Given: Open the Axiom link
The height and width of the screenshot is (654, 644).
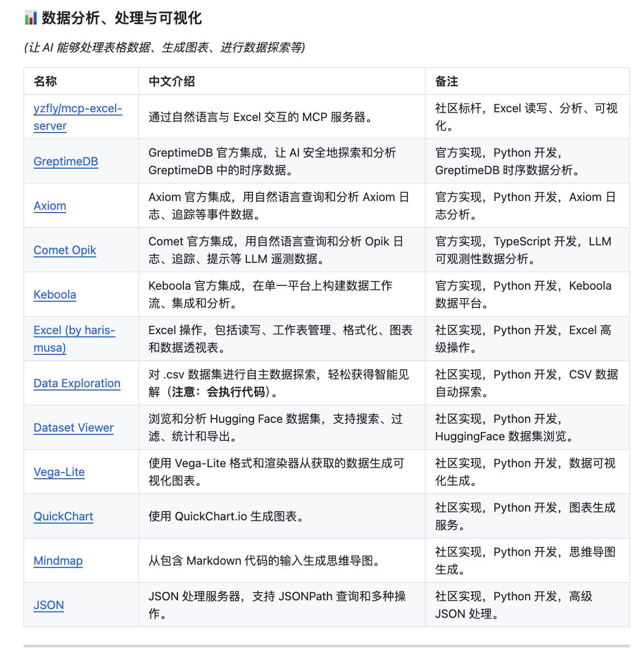Looking at the screenshot, I should coord(50,205).
